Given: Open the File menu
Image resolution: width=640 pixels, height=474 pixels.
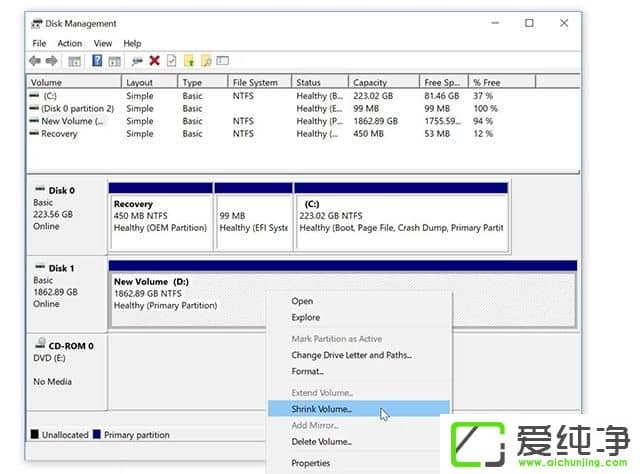Looking at the screenshot, I should (39, 43).
